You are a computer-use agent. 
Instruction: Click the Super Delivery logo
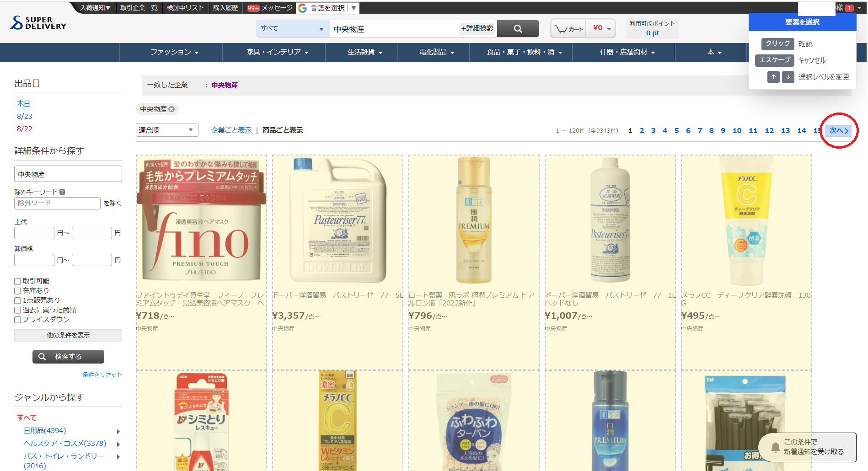[x=38, y=23]
